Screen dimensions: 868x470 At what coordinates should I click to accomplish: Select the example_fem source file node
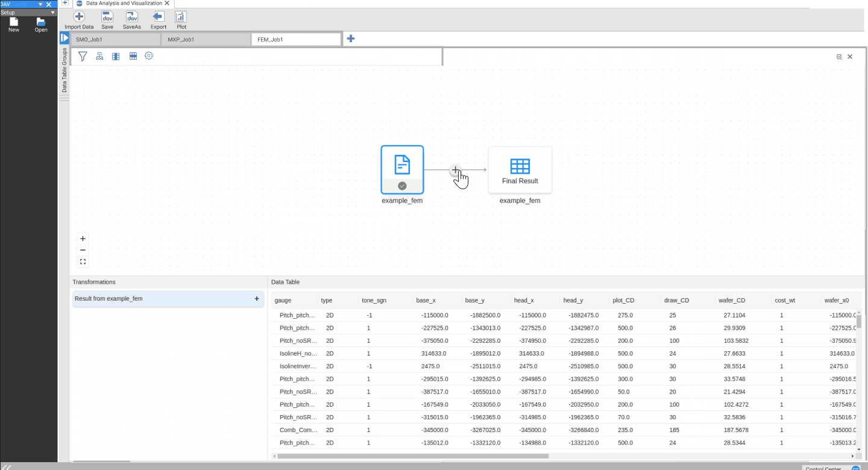(402, 169)
